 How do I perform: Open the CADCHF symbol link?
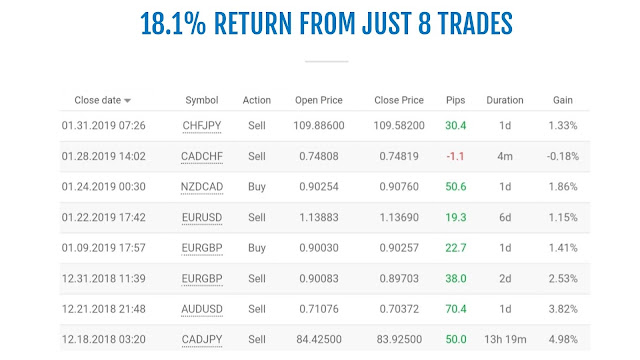(x=202, y=156)
